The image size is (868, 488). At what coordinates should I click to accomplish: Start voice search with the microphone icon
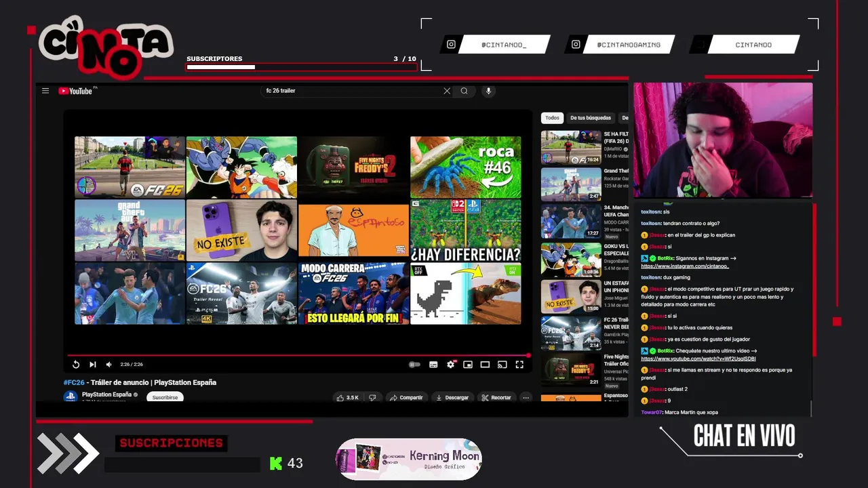[488, 91]
